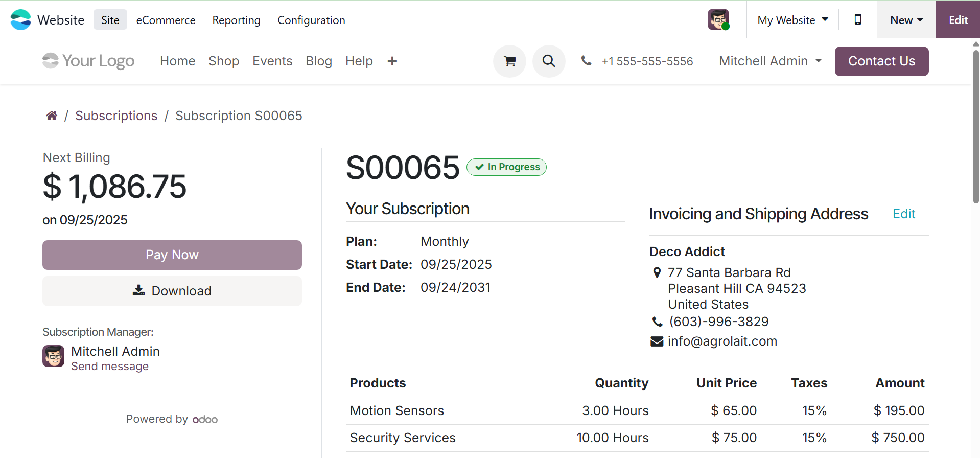The width and height of the screenshot is (980, 458).
Task: Open the website search icon
Action: pyautogui.click(x=549, y=61)
